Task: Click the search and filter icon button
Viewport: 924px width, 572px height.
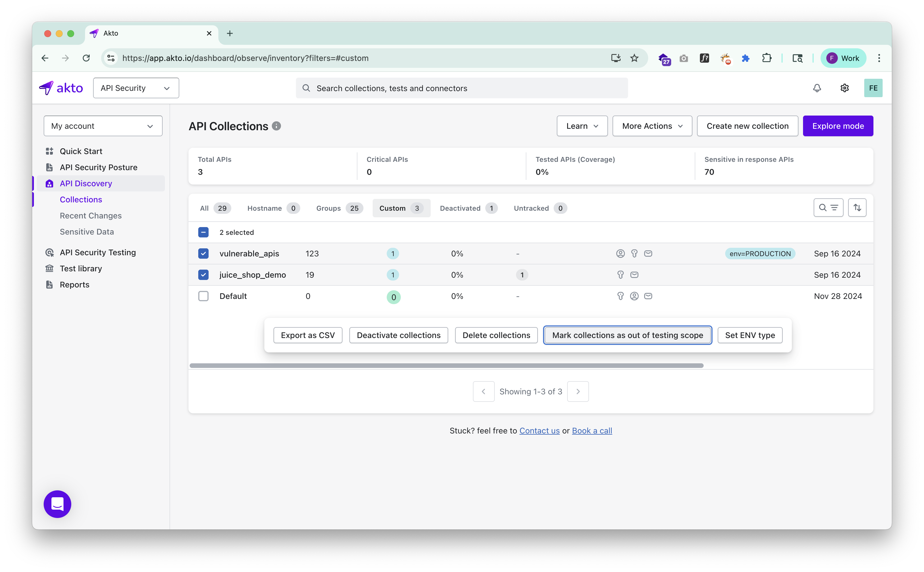Action: pyautogui.click(x=828, y=208)
